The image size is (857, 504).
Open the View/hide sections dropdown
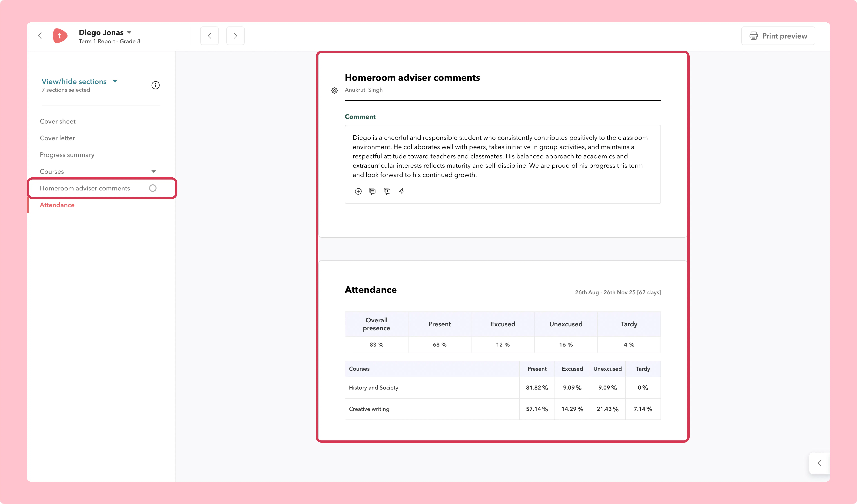[79, 82]
